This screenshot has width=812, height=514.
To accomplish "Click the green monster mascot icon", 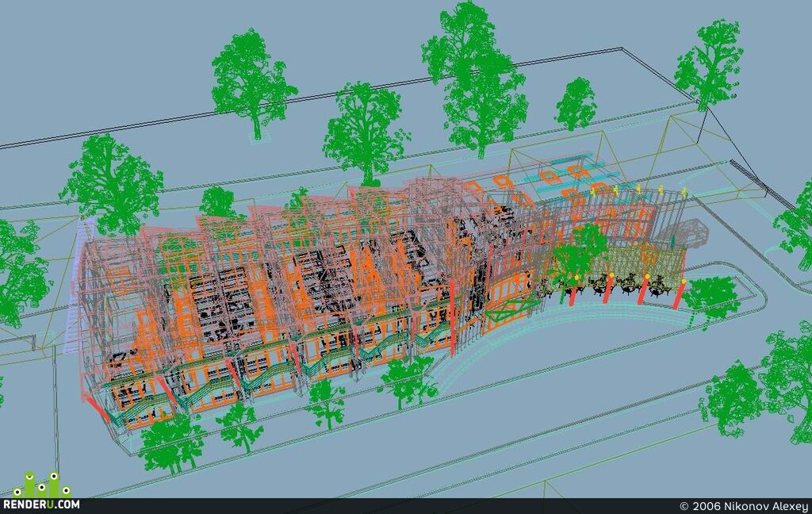I will [43, 485].
